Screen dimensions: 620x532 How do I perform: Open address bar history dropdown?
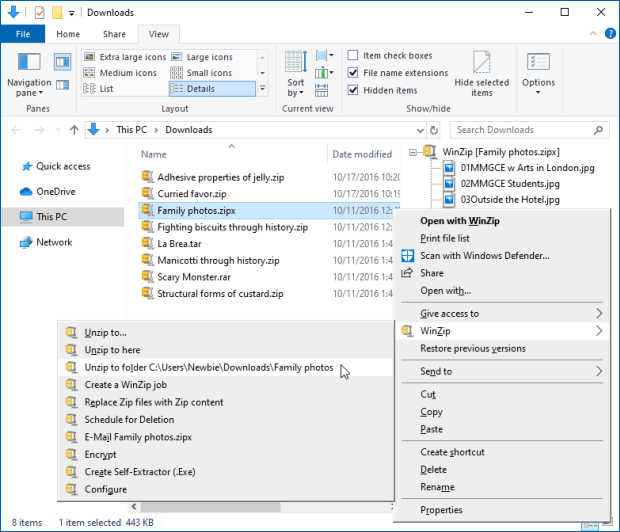(x=420, y=130)
